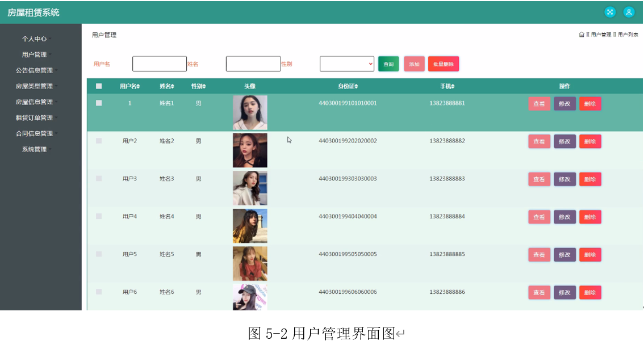Viewport: 644px width, 341px height.
Task: Open the user profile icon at top right
Action: 629,11
